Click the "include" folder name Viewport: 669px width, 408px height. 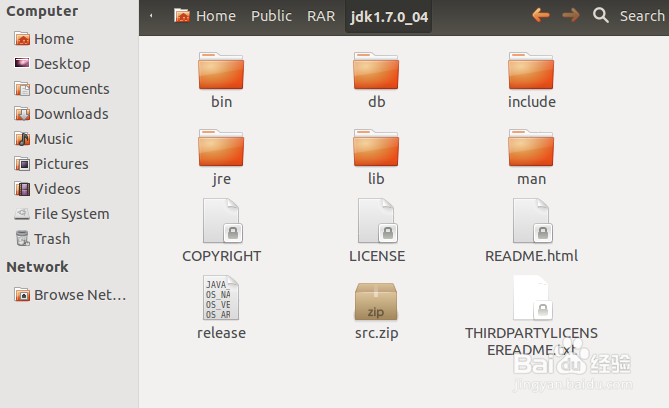pyautogui.click(x=532, y=102)
